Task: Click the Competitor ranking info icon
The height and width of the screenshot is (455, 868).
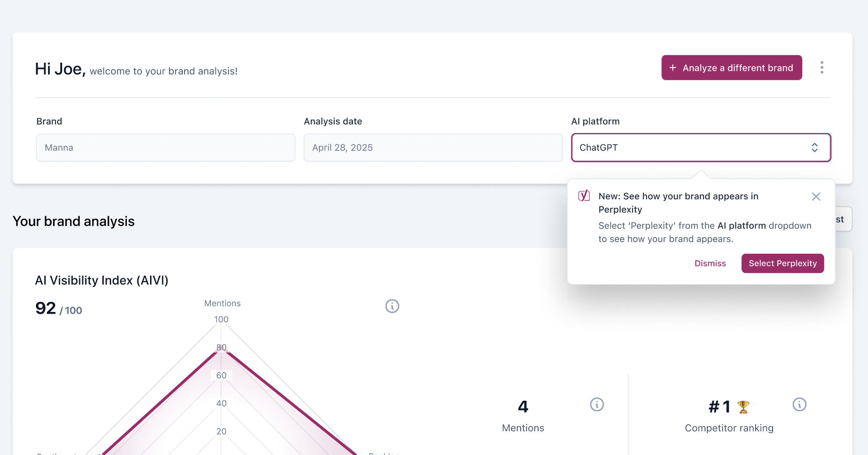Action: point(800,405)
